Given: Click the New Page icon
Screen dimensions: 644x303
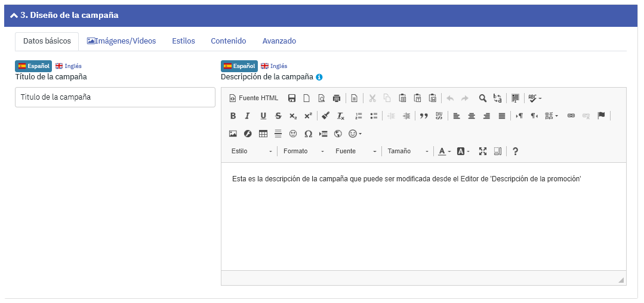Looking at the screenshot, I should point(306,98).
